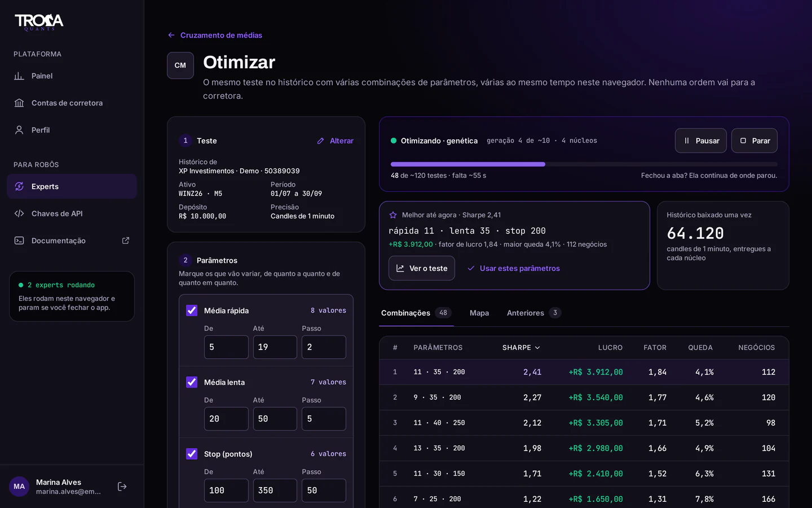Select the Experts robot icon

click(x=19, y=186)
